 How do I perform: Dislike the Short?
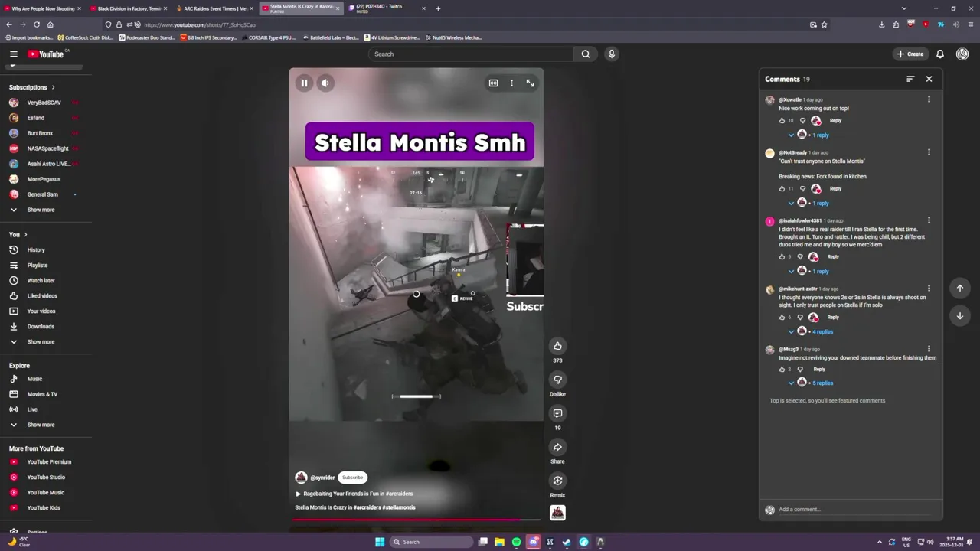click(557, 380)
